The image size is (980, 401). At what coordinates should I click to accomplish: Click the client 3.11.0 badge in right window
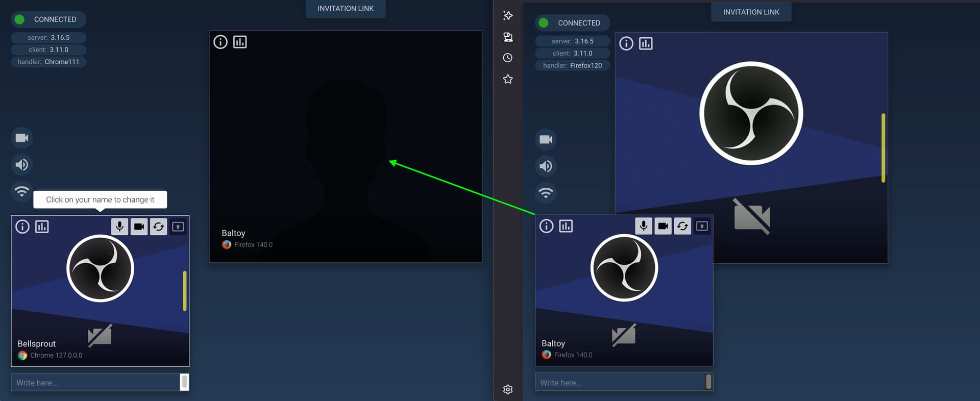[x=572, y=54]
